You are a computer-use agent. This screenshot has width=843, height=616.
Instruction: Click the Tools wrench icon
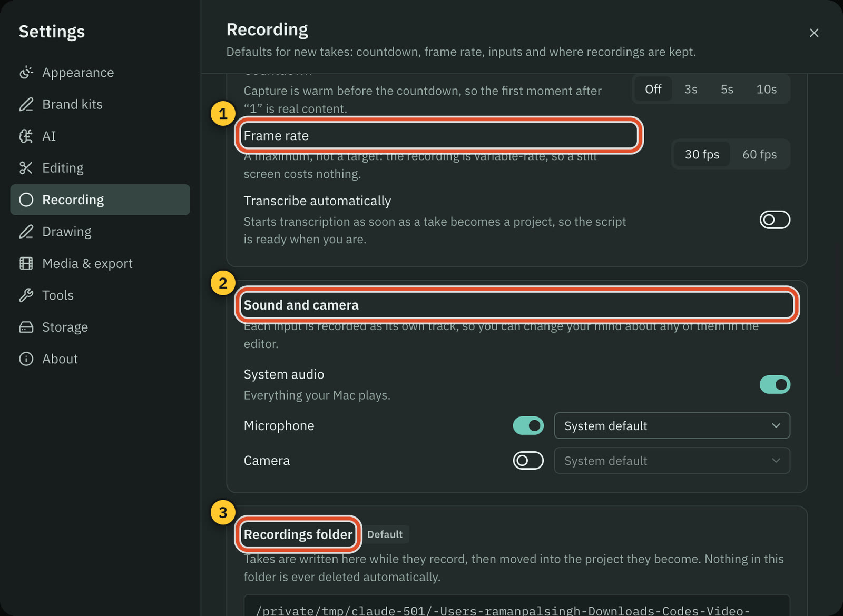point(26,295)
